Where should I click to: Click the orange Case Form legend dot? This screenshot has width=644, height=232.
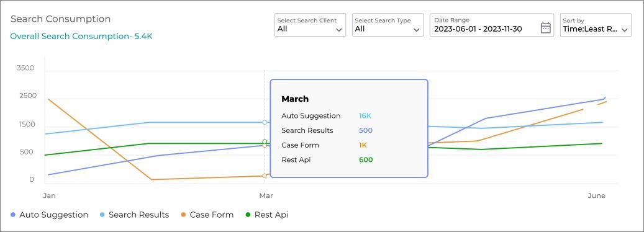click(183, 215)
